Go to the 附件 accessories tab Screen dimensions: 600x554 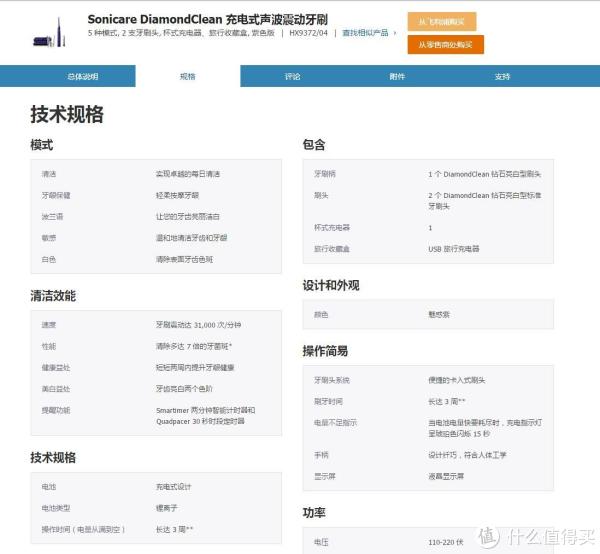(397, 76)
